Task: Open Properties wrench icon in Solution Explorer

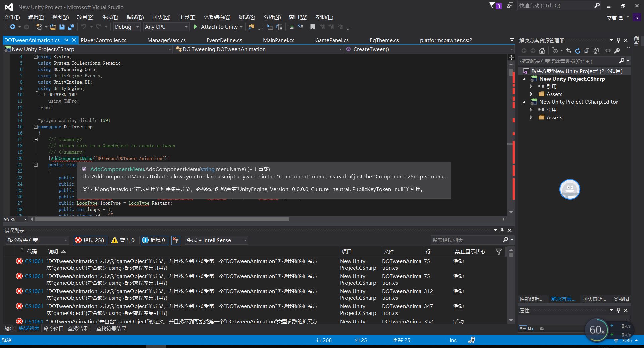Action: point(617,51)
